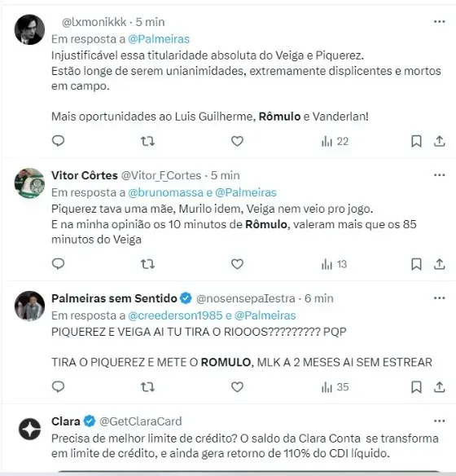Bookmark the @lxmonikkk tweet

416,141
